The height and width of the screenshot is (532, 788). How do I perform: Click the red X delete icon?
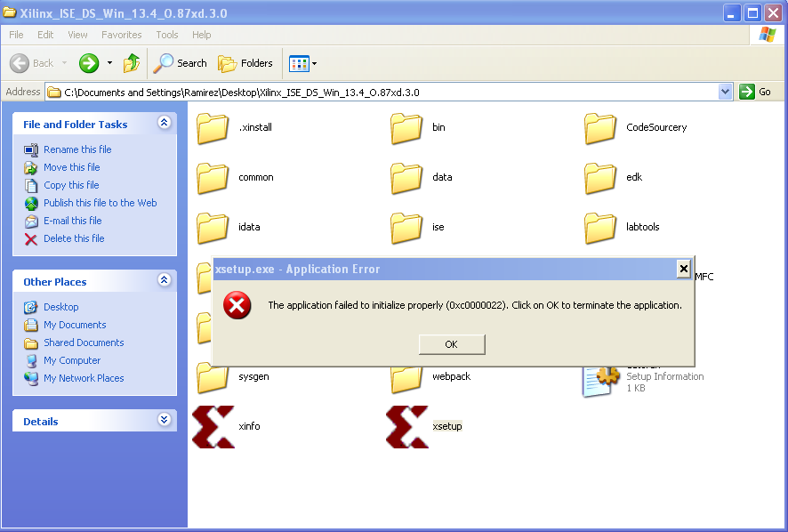(31, 239)
